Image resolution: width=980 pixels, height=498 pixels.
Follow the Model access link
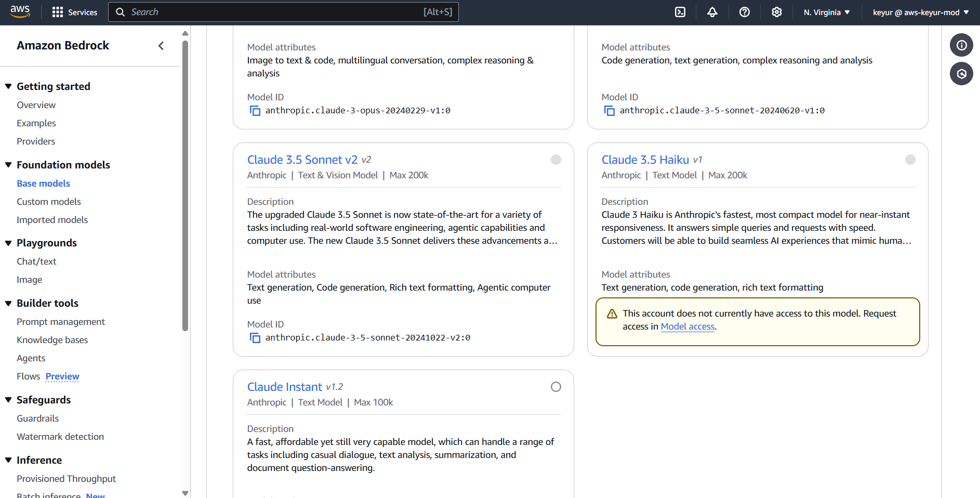click(x=687, y=326)
